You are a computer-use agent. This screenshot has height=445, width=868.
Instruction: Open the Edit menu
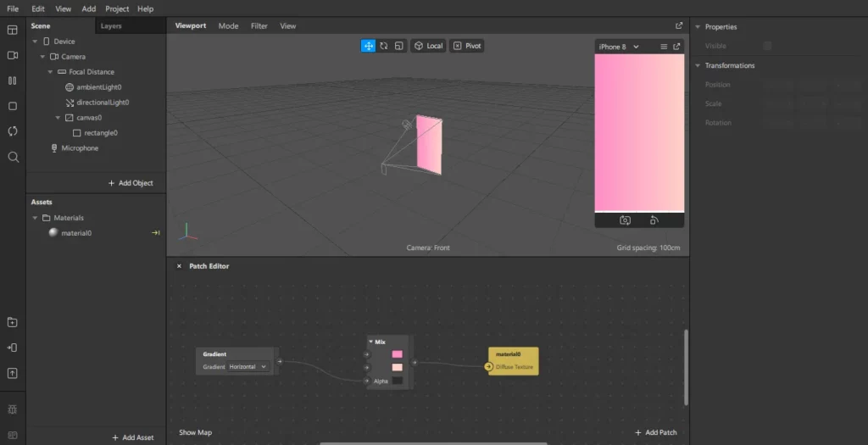[x=38, y=8]
